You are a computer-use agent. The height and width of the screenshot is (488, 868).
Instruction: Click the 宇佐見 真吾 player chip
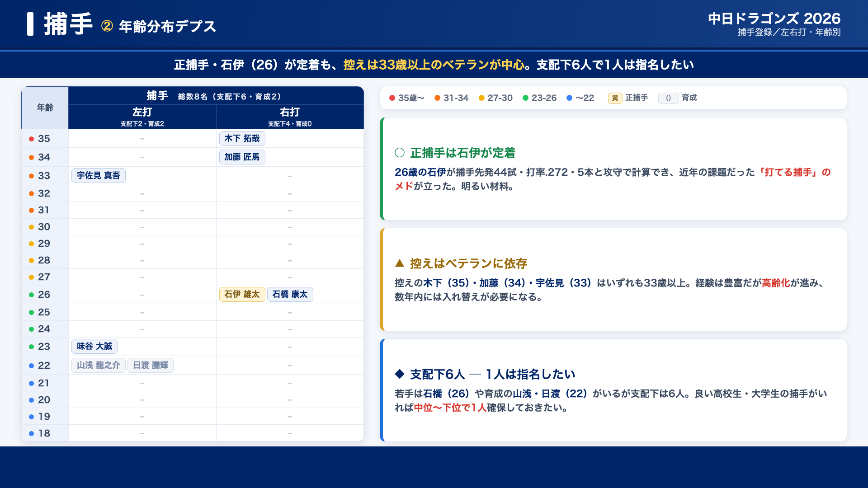click(99, 176)
